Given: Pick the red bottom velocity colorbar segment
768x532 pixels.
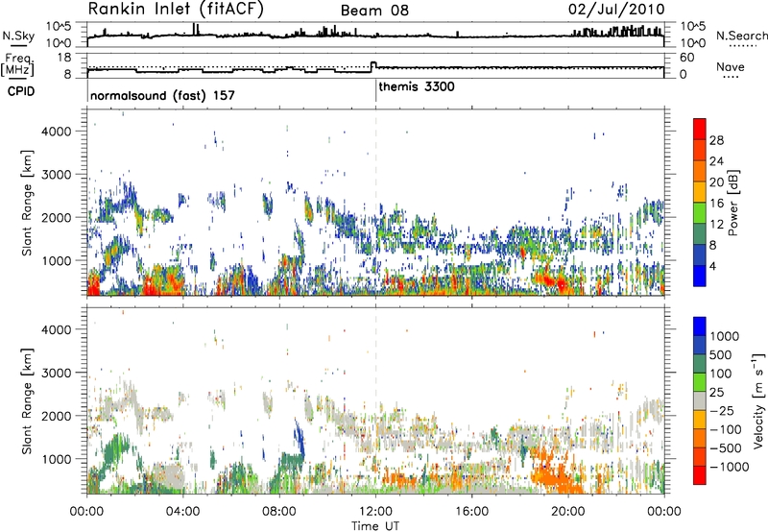Looking at the screenshot, I should coord(700,475).
